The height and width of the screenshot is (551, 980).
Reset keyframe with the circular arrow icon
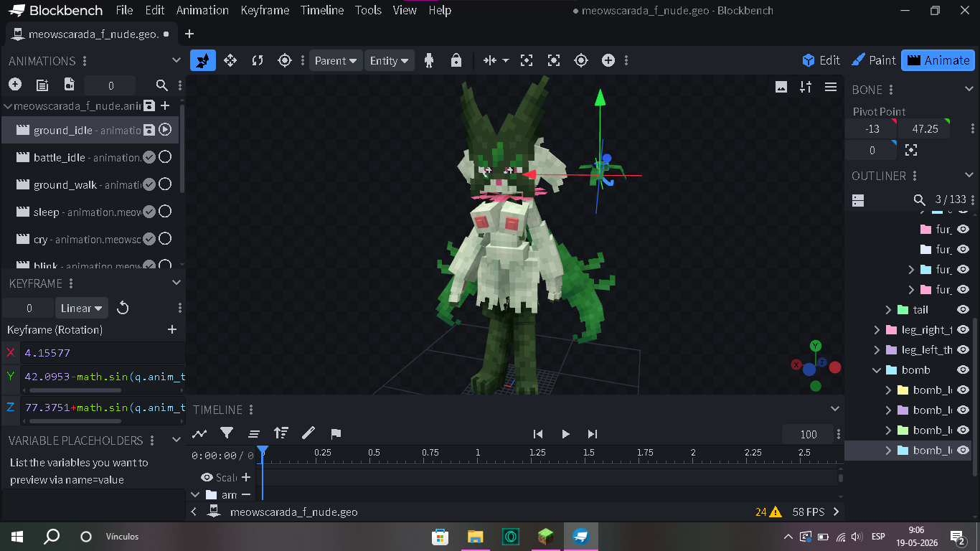click(123, 308)
